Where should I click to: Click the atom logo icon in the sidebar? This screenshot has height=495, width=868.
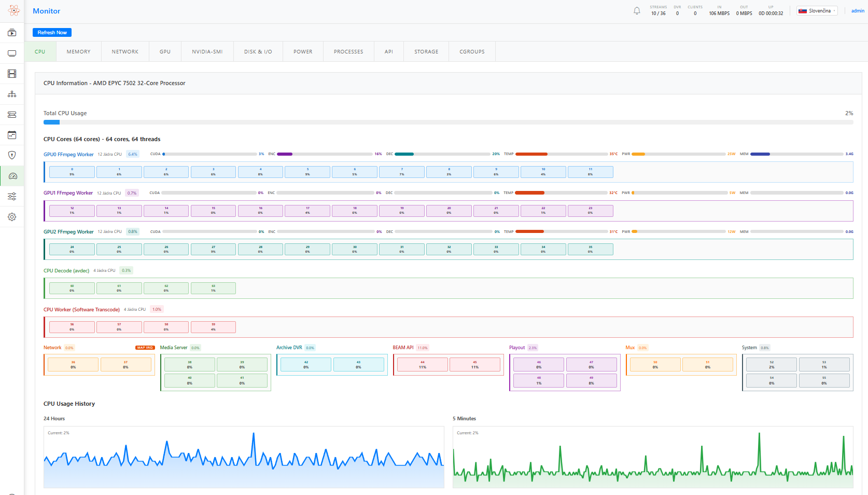click(x=14, y=10)
